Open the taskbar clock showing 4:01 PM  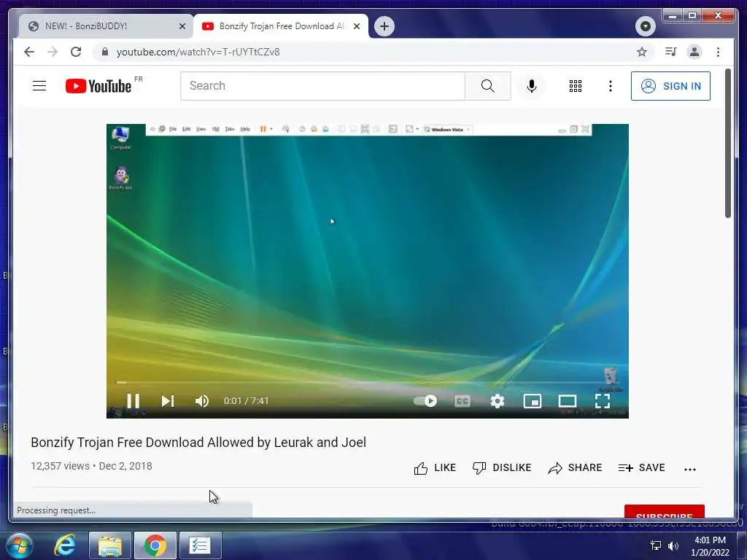pos(710,546)
